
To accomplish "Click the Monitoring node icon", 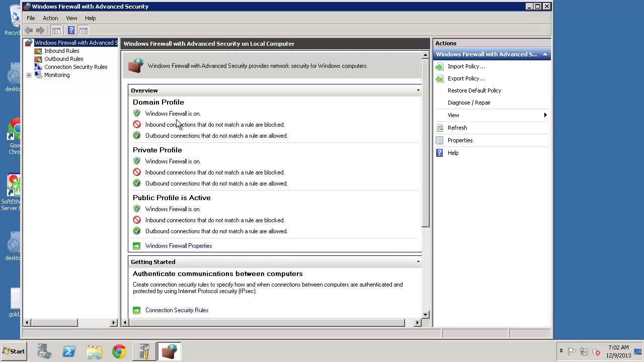I will click(x=38, y=75).
